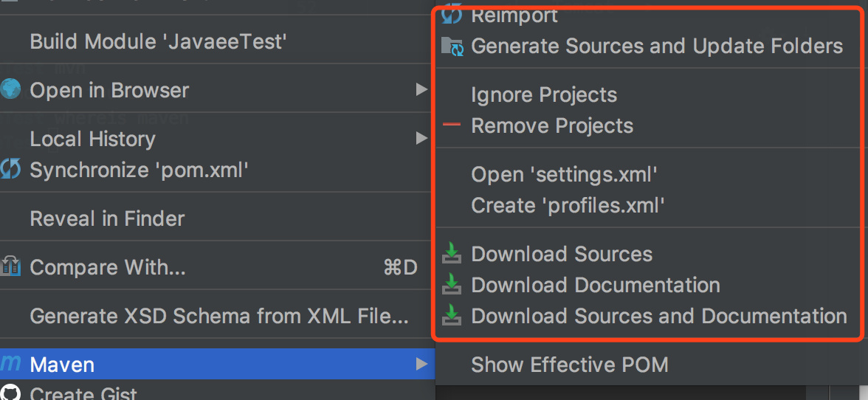Expand the Maven submenu arrow
Viewport: 868px width, 400px height.
coord(421,364)
